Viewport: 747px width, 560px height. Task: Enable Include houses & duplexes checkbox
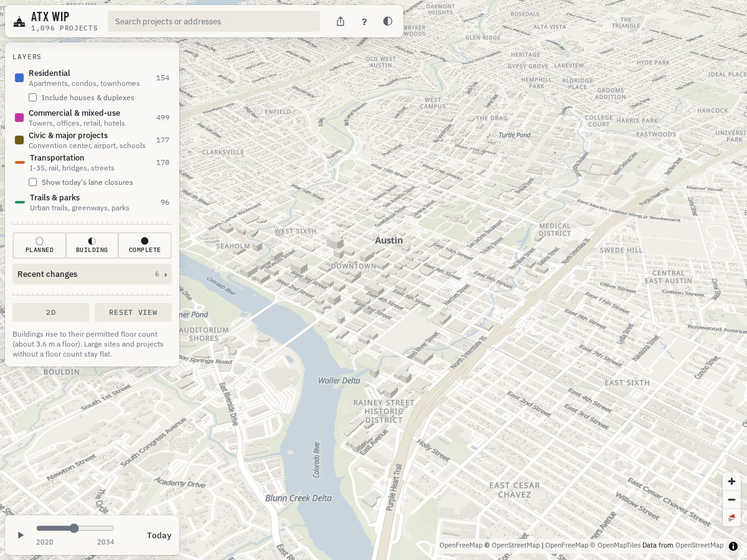(32, 98)
